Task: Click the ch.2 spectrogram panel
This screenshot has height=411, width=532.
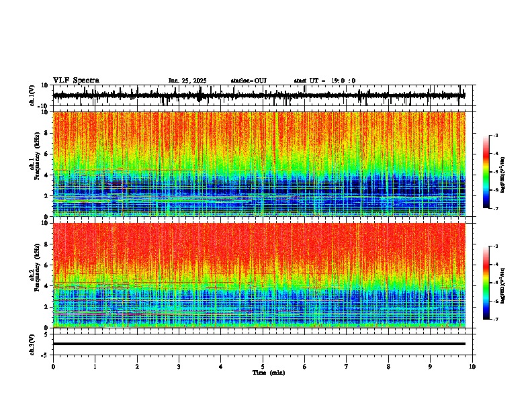Action: point(259,275)
